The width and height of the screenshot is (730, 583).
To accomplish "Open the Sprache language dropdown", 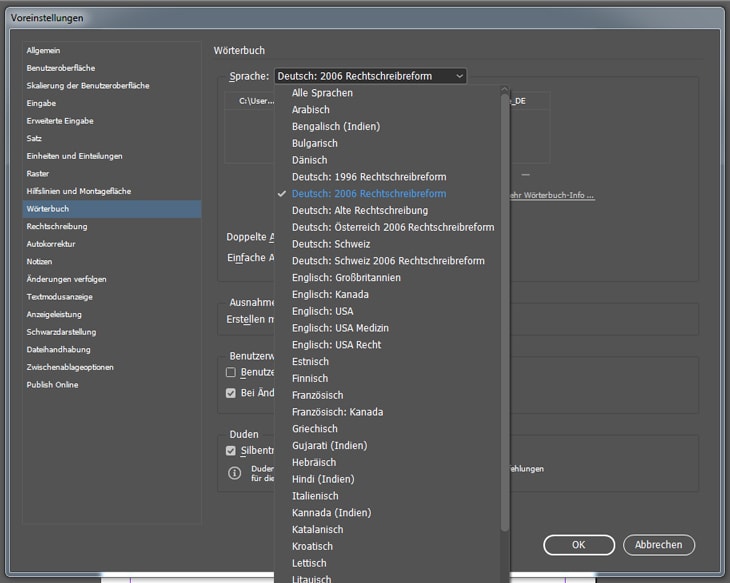I will point(370,76).
